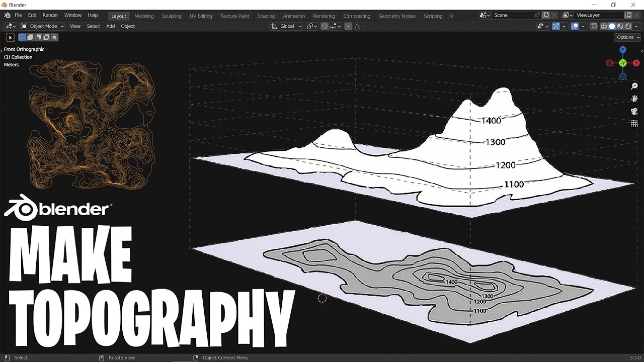Switch to the UV Editing workspace tab

coord(201,16)
